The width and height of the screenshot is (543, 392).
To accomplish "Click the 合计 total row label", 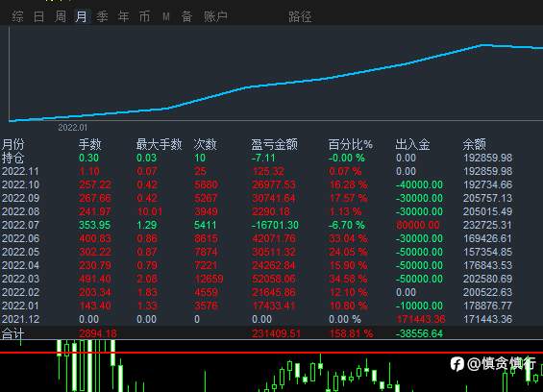I will coord(12,333).
